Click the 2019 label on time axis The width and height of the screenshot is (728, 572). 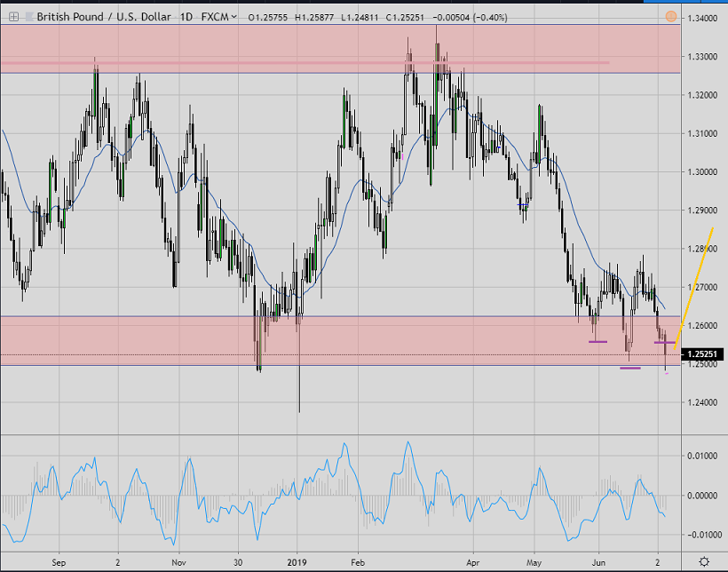click(297, 563)
